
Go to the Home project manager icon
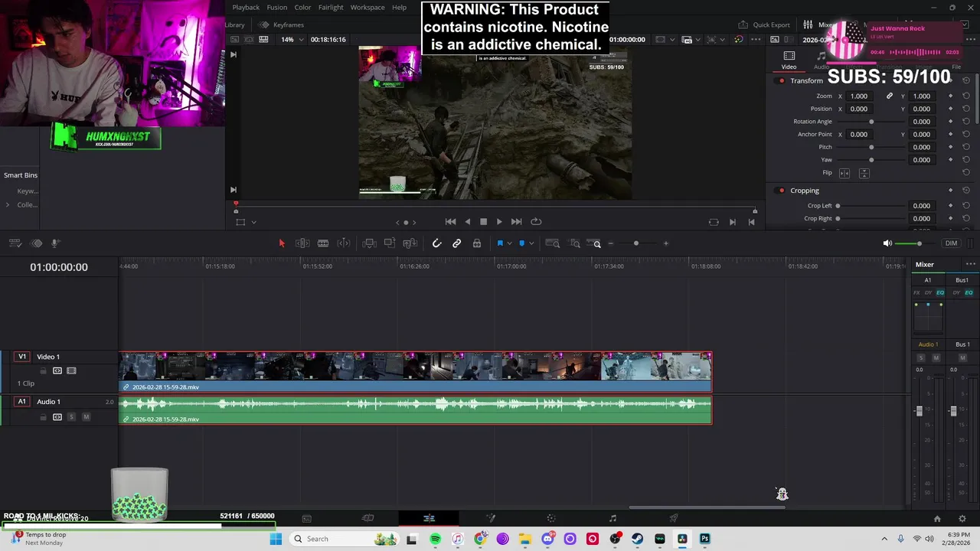pyautogui.click(x=936, y=518)
